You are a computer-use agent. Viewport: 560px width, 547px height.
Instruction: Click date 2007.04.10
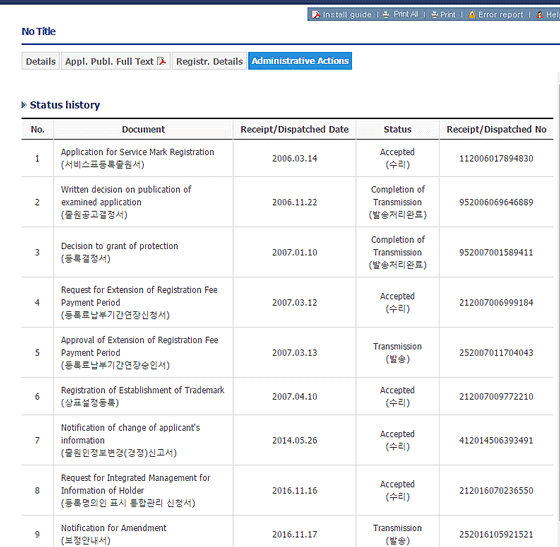(x=295, y=397)
